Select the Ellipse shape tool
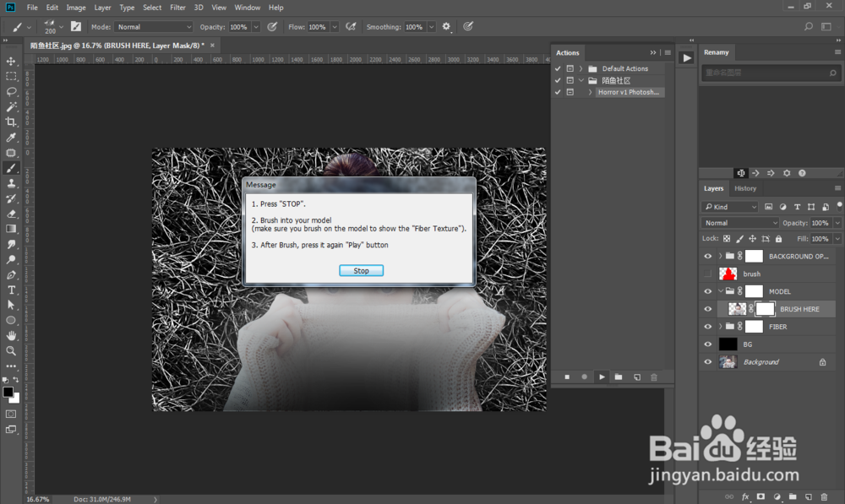The image size is (845, 504). click(11, 321)
